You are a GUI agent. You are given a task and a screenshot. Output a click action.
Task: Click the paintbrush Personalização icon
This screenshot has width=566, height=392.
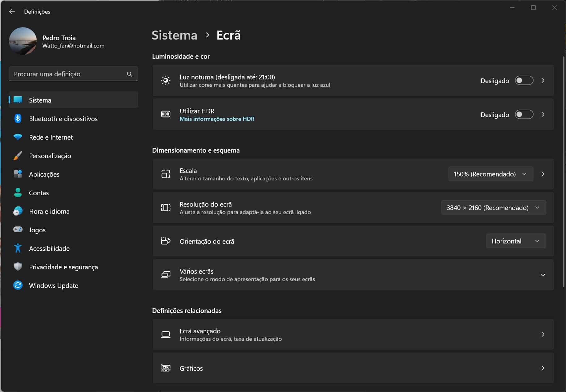click(x=18, y=156)
